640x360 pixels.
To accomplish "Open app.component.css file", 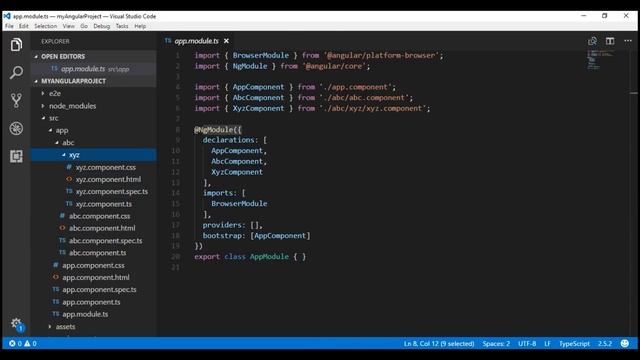I will (94, 265).
